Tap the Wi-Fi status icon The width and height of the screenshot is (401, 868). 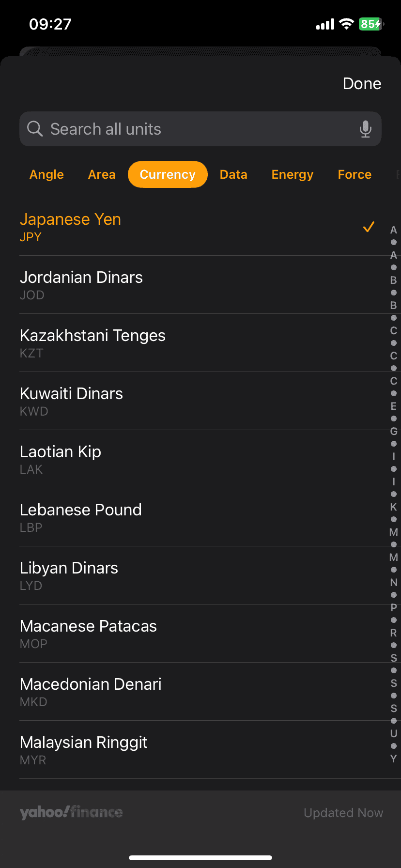(x=346, y=24)
